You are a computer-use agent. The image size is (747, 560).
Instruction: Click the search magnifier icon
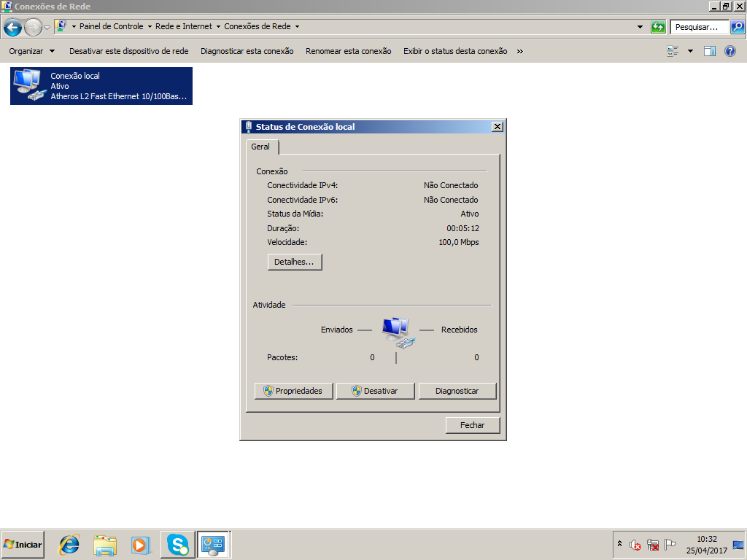(x=737, y=27)
